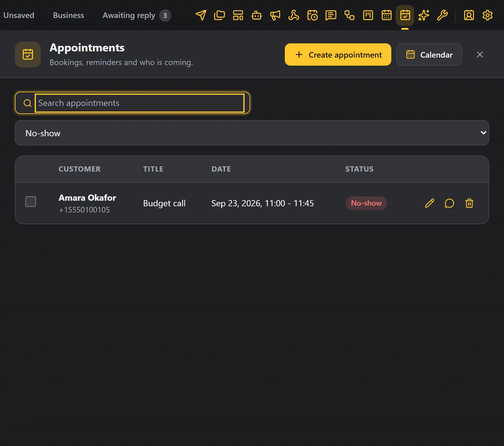Switch to the Business tab

(68, 15)
